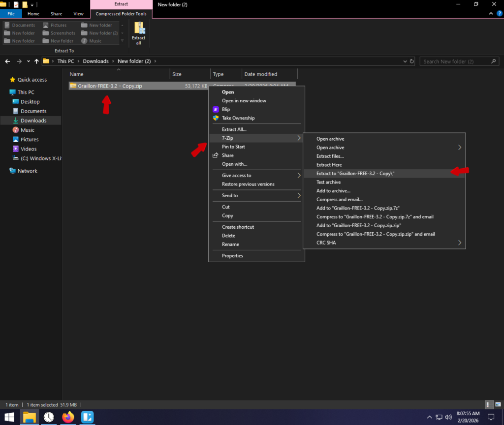Click the Back arrow navigation button
The height and width of the screenshot is (425, 504).
7,61
